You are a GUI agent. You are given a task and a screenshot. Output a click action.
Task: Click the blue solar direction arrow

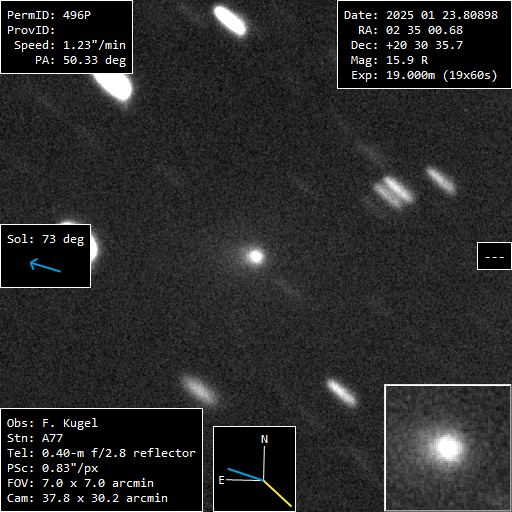pos(45,265)
